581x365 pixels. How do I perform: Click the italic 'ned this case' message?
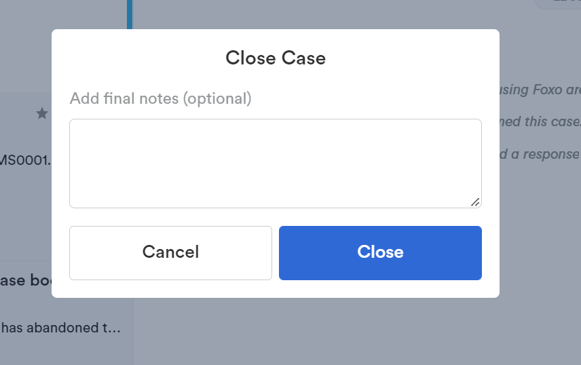pos(540,122)
